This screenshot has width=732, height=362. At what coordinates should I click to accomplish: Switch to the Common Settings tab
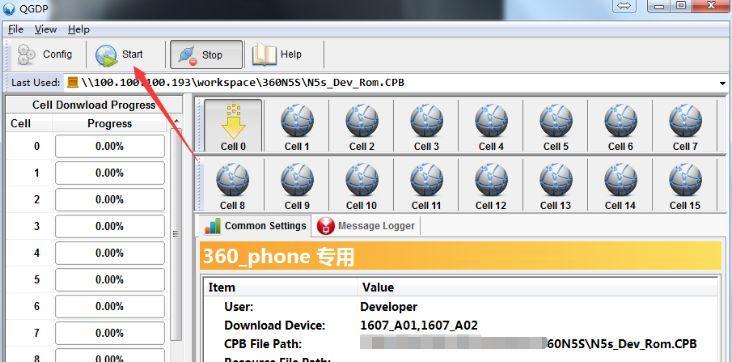[x=255, y=226]
